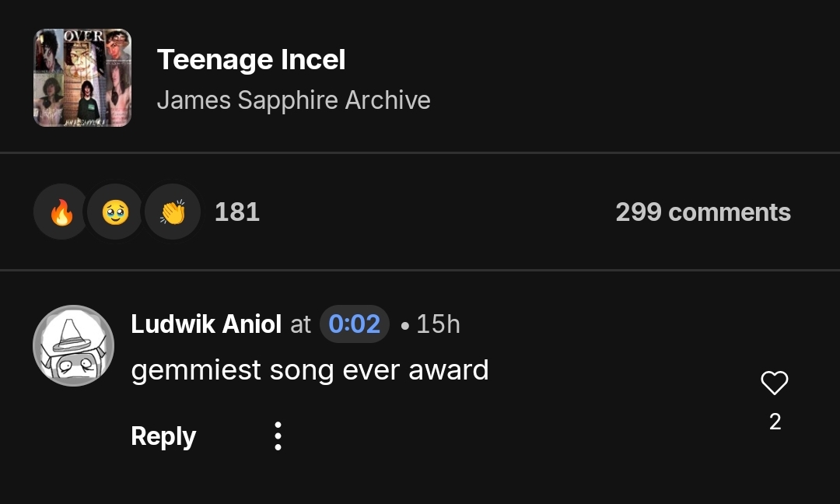Reply to Ludwik Aniol's comment
The height and width of the screenshot is (504, 840).
[x=163, y=436]
